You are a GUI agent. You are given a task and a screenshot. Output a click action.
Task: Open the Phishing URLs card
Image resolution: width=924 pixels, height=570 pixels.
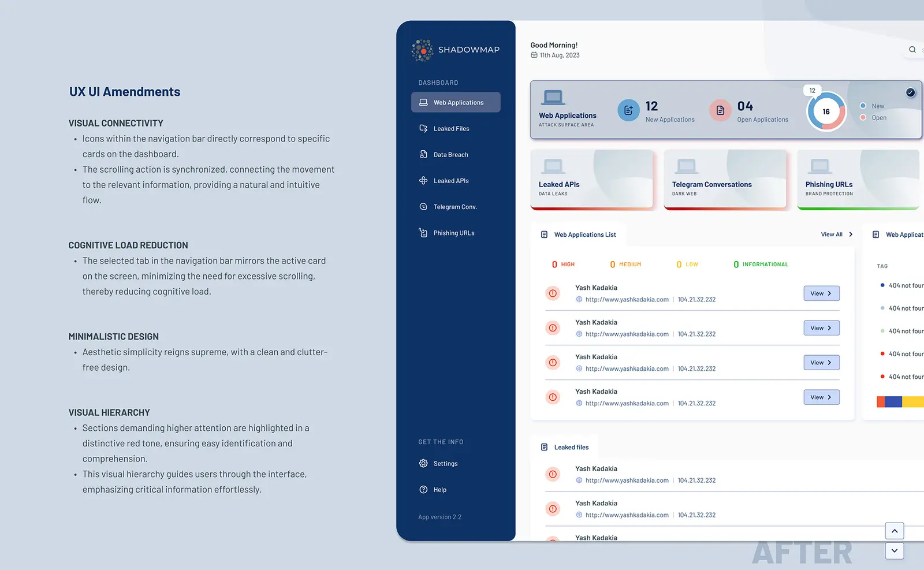pyautogui.click(x=858, y=179)
